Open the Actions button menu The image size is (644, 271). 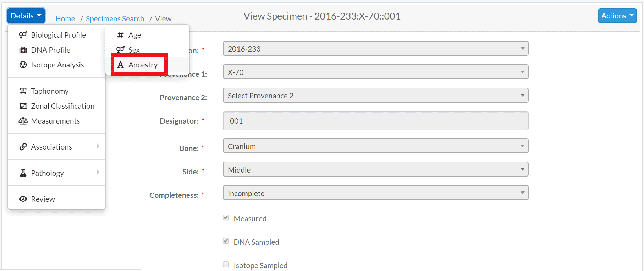tap(617, 16)
